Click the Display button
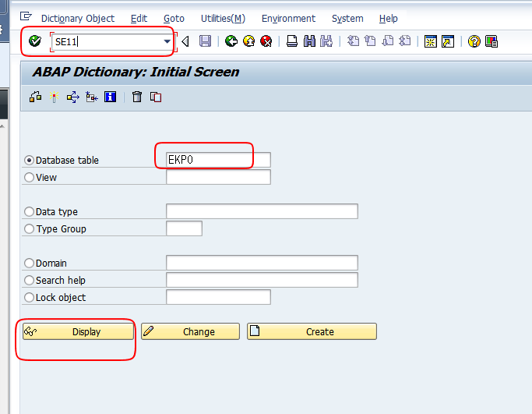The width and height of the screenshot is (532, 414). tap(79, 331)
